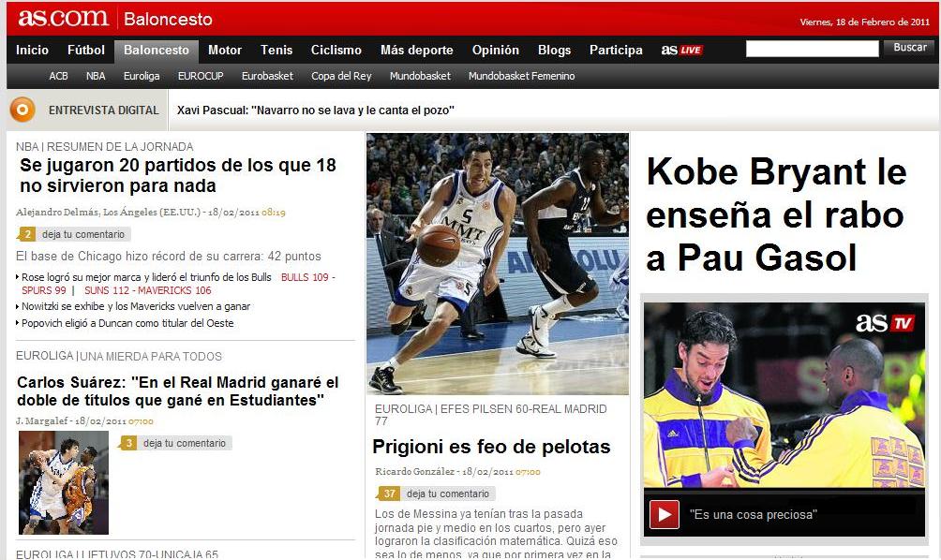Click 'deja tu comentario' under Carlos Suárez article
Image resolution: width=941 pixels, height=560 pixels.
point(185,443)
